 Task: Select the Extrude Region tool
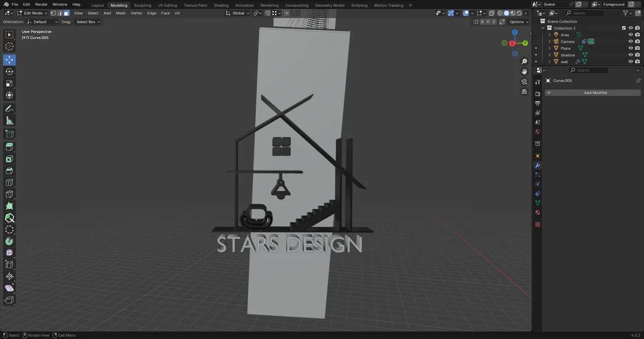click(x=9, y=147)
